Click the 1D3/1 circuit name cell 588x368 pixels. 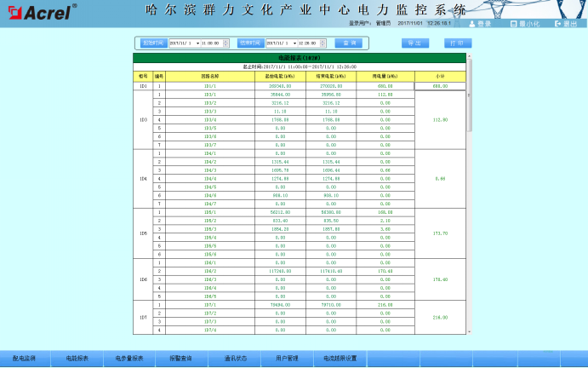pos(210,95)
